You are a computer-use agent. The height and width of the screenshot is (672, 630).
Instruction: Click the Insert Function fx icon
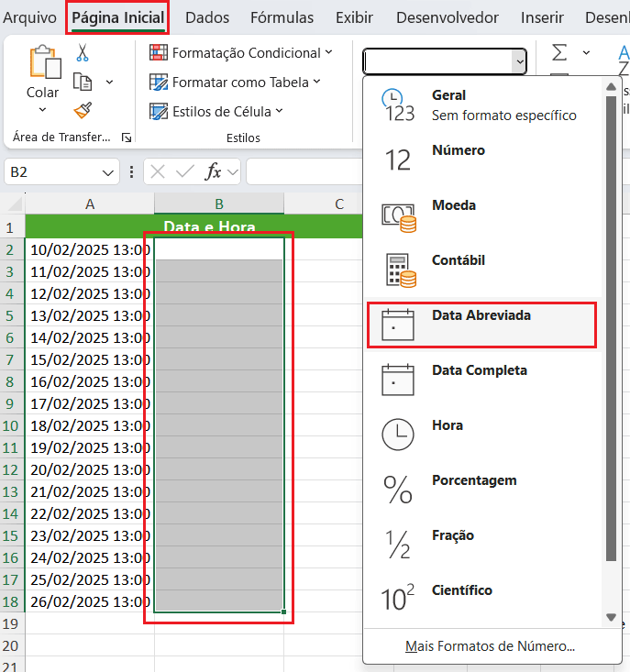(213, 171)
